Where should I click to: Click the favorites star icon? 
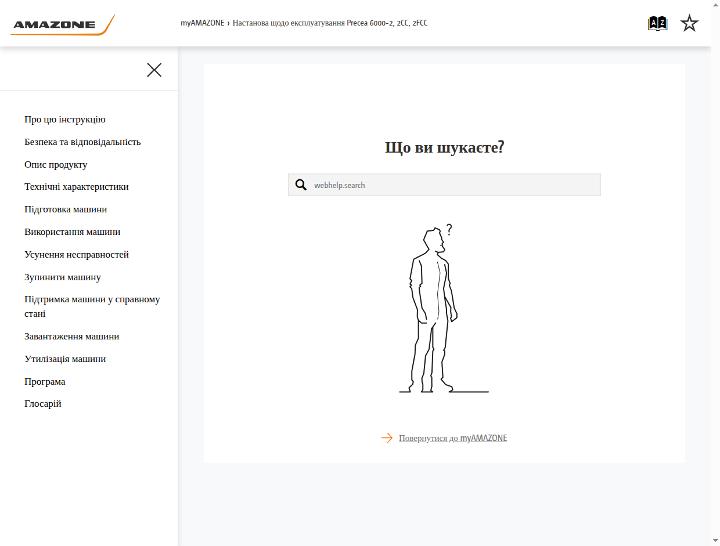click(x=689, y=23)
